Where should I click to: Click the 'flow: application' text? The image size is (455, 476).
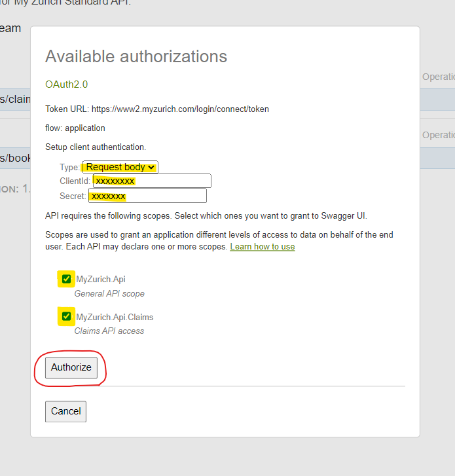click(75, 128)
